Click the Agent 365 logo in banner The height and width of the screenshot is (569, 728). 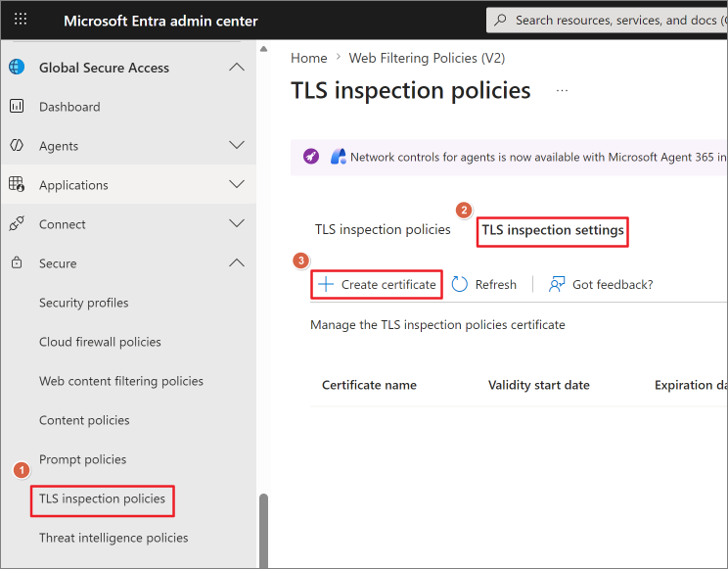tap(339, 157)
